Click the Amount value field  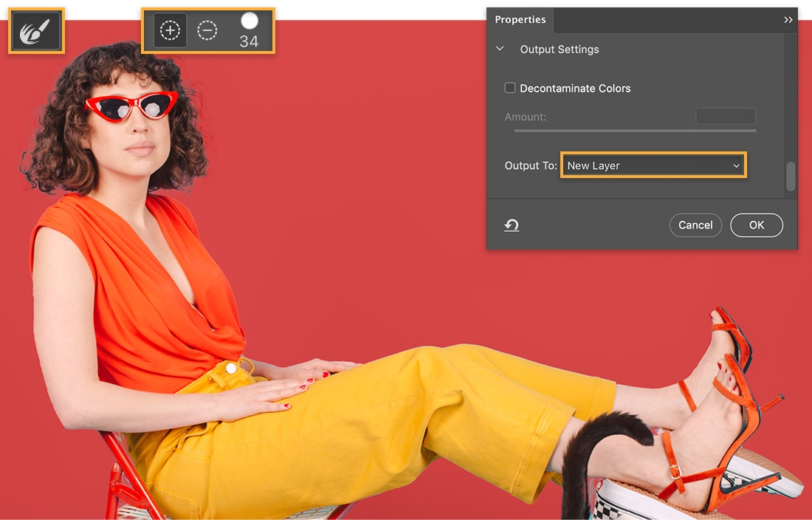pos(726,116)
